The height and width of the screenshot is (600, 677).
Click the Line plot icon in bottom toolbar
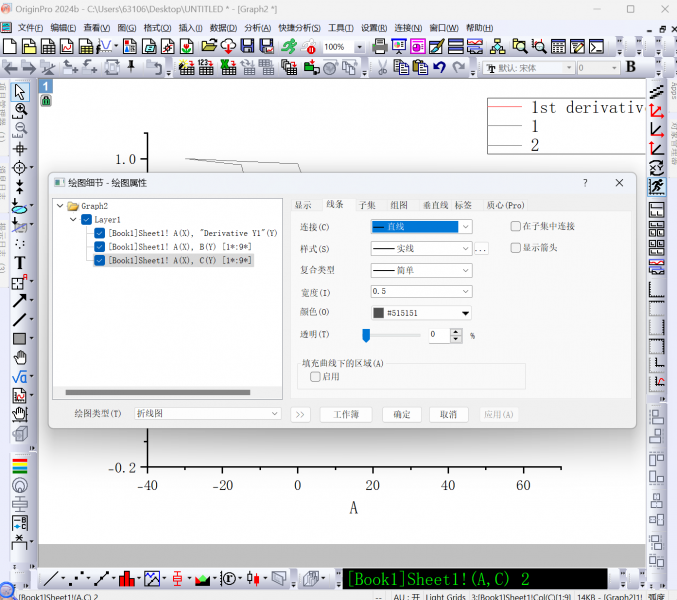(51, 579)
